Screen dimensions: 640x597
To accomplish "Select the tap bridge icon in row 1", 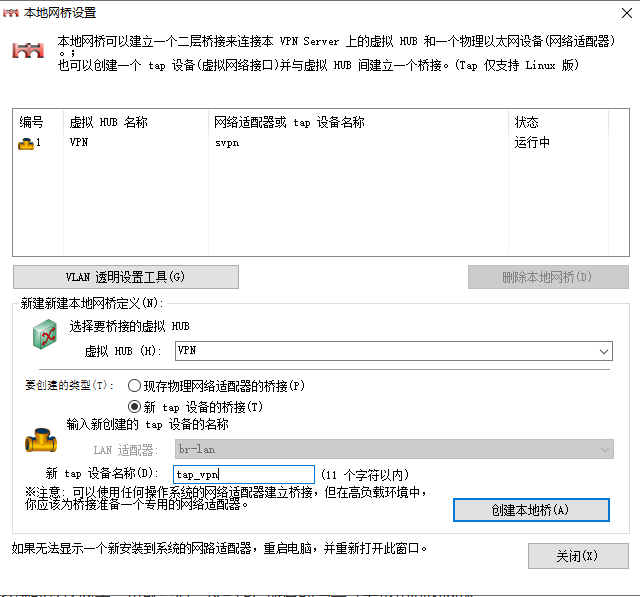I will click(x=26, y=144).
